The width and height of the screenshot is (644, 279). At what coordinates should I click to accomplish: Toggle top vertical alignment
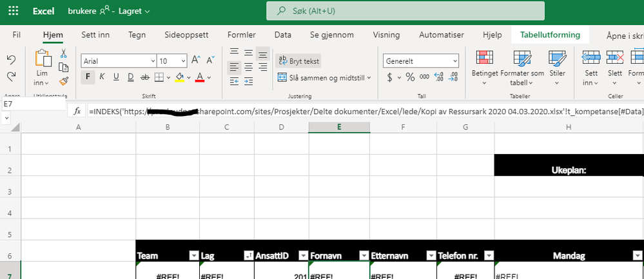click(234, 53)
